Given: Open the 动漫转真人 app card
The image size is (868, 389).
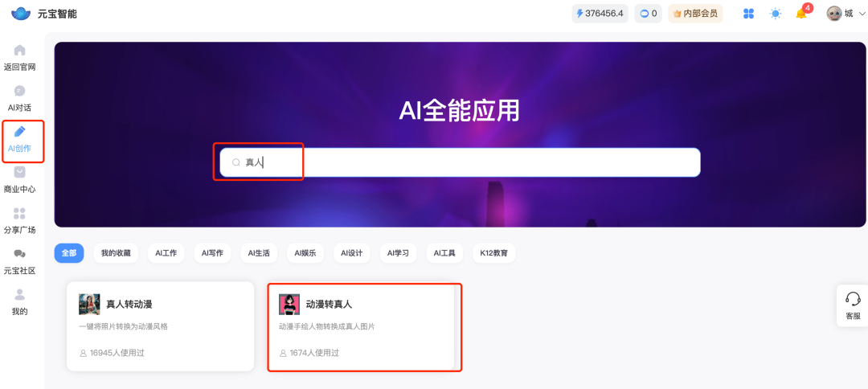Looking at the screenshot, I should point(364,326).
